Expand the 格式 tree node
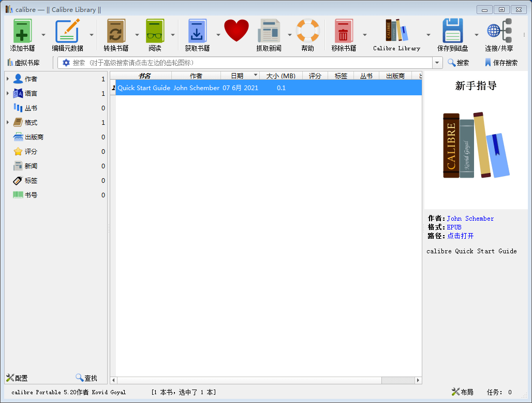Viewport: 532px width, 403px height. [7, 123]
